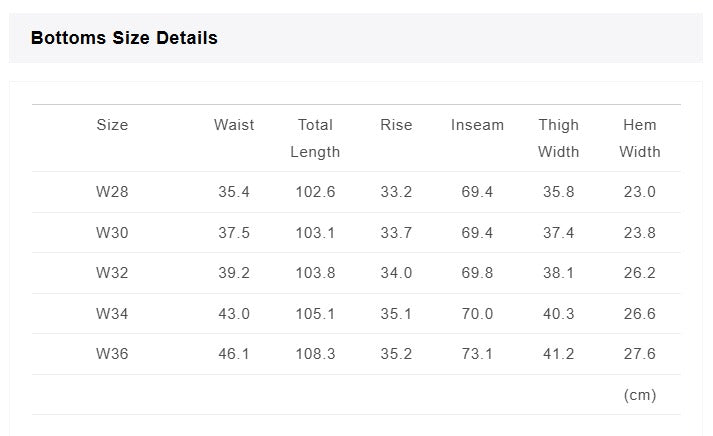Screen dimensions: 713x436
Task: Click the W28 size row label
Action: [x=112, y=192]
